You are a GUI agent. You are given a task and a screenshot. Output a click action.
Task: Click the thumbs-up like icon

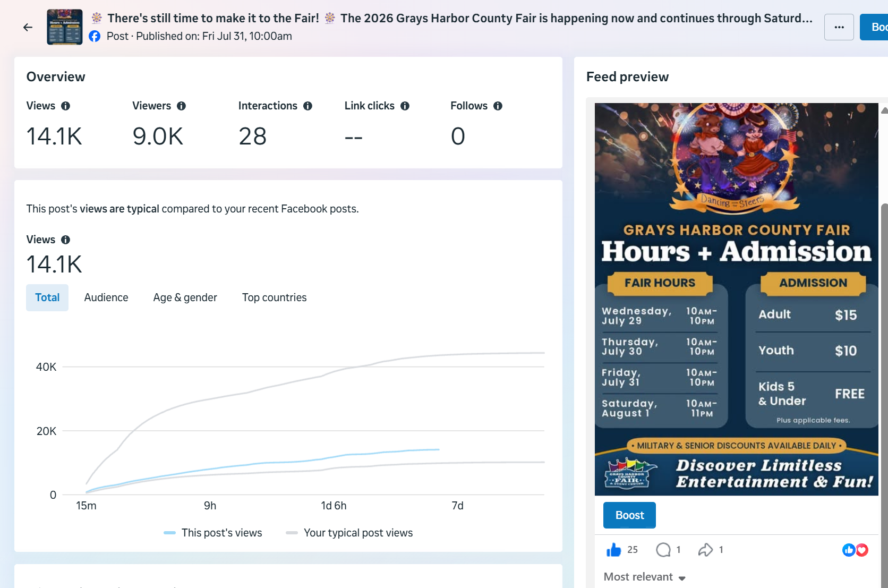point(613,550)
